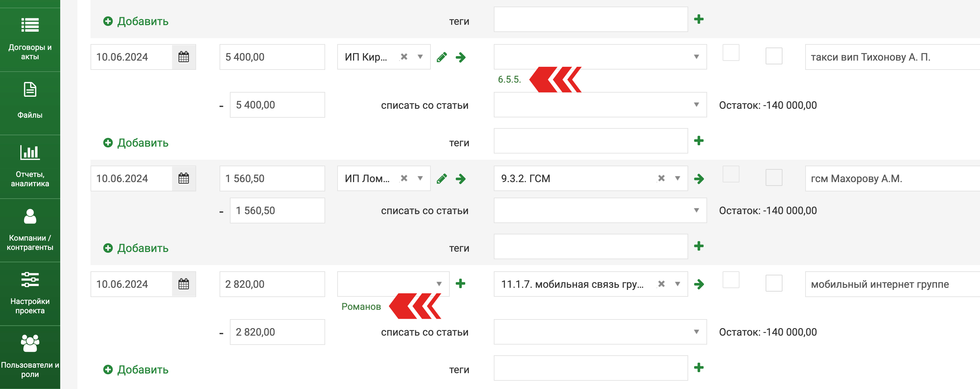
Task: Click green arrow next to ИП Лом... contractor
Action: pos(461,179)
